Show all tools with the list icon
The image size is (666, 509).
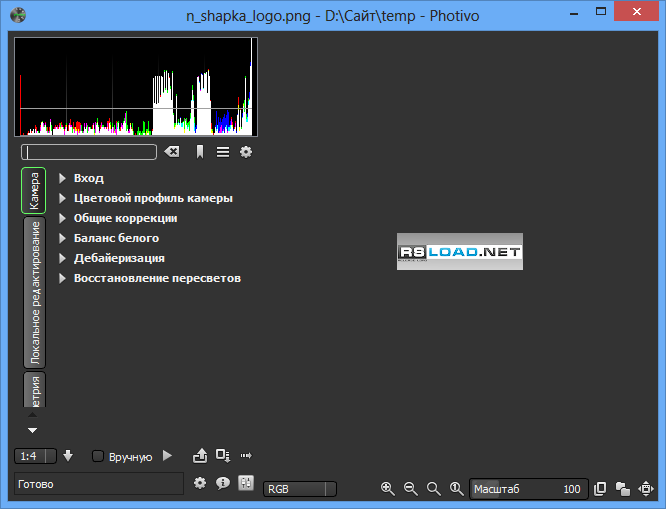coord(223,152)
